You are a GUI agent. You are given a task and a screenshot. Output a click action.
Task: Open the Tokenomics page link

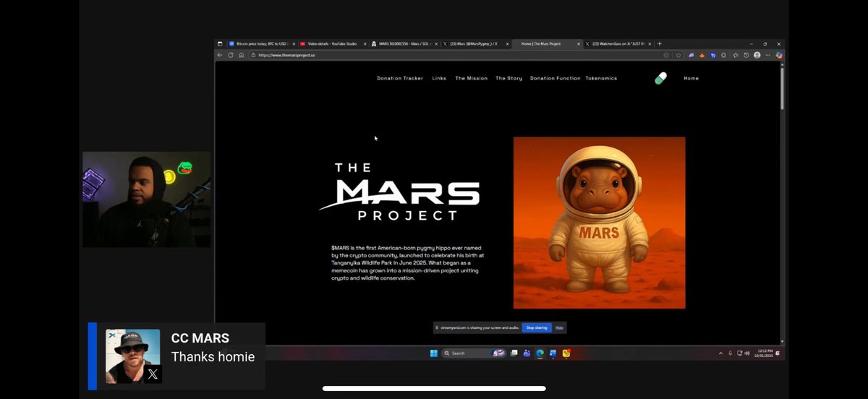point(601,78)
